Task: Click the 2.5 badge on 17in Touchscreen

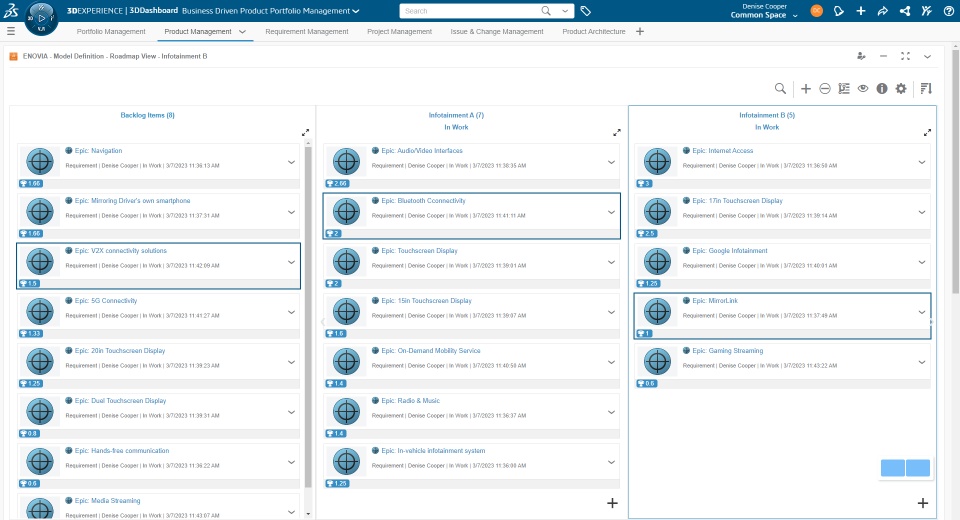Action: (x=647, y=233)
